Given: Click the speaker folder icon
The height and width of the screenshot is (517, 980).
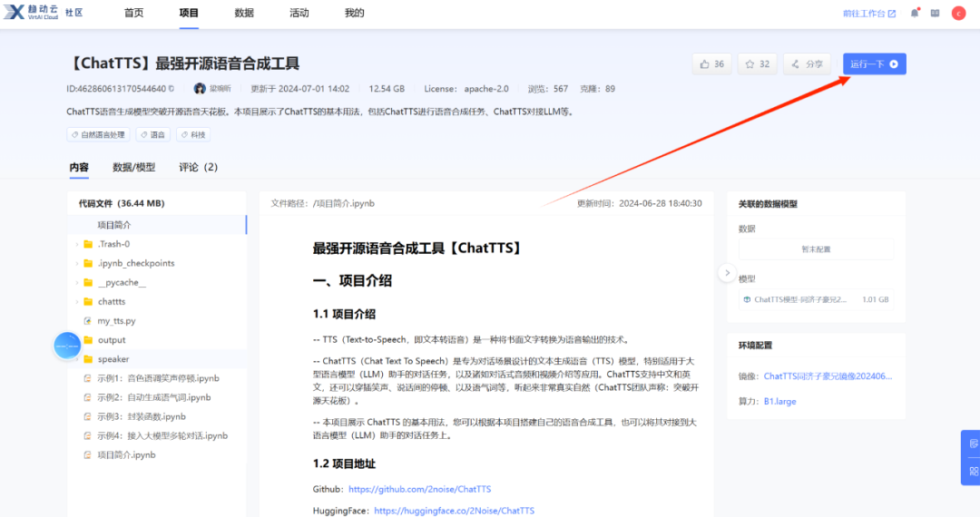Looking at the screenshot, I should pyautogui.click(x=88, y=359).
